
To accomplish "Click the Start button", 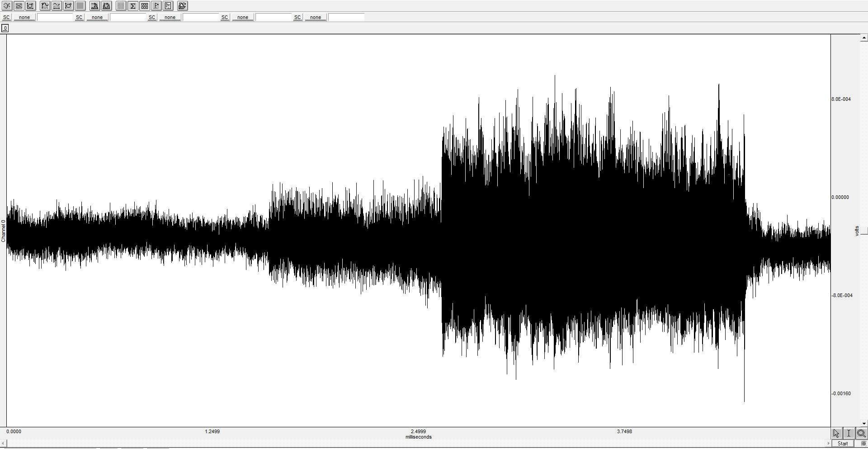I will tap(843, 444).
